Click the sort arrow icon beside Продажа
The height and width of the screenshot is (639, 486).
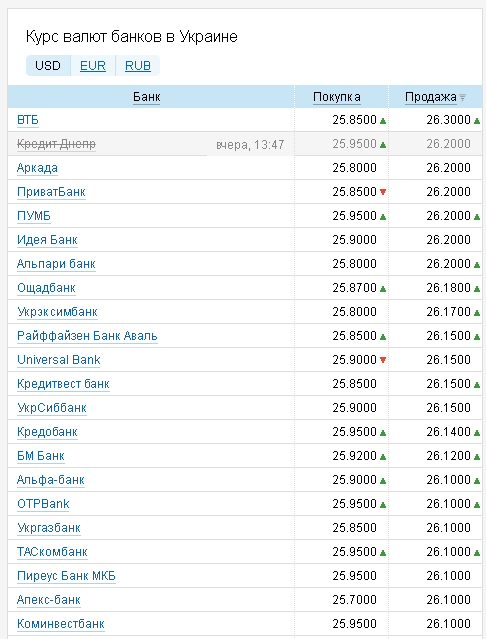(x=462, y=98)
